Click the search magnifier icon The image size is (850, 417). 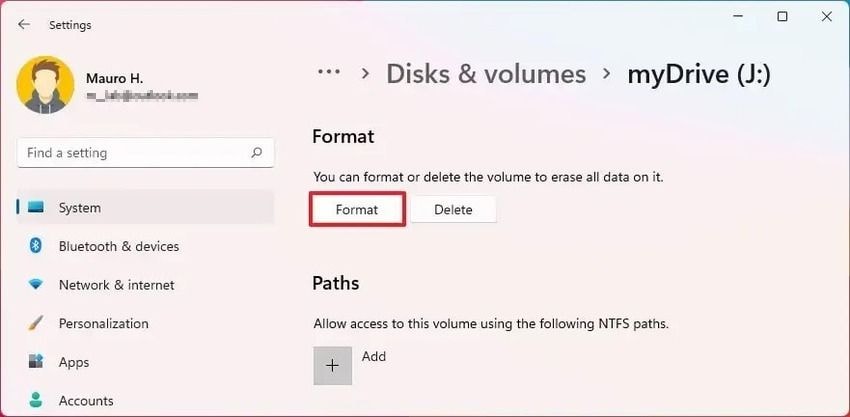coord(257,153)
